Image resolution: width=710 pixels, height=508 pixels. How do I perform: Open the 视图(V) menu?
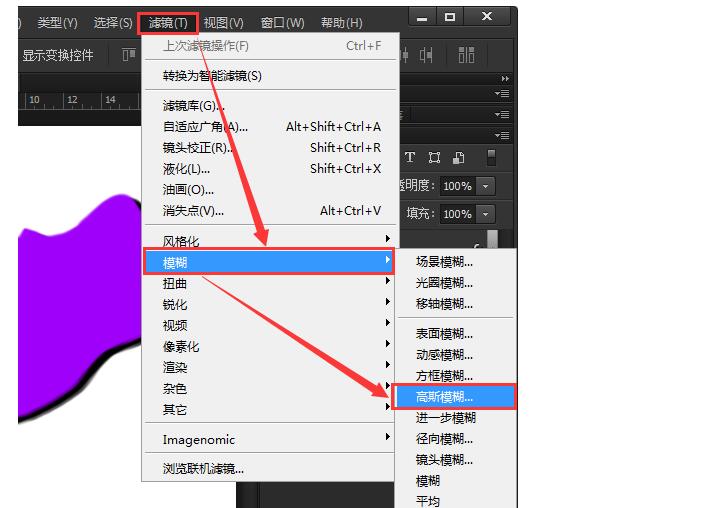tap(223, 23)
